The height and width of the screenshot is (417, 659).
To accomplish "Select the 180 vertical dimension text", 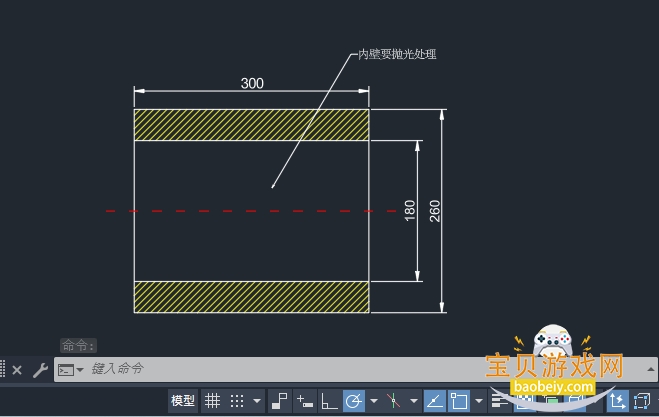I will (x=410, y=211).
